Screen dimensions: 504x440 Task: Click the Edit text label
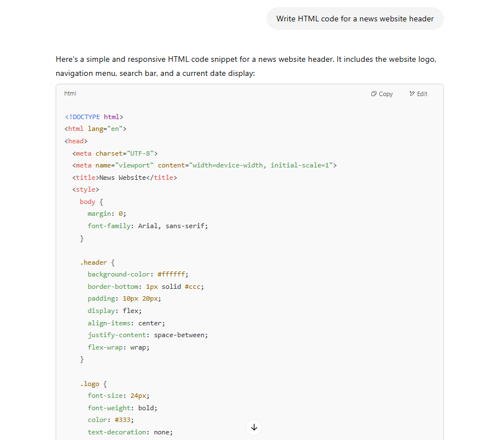pyautogui.click(x=422, y=94)
